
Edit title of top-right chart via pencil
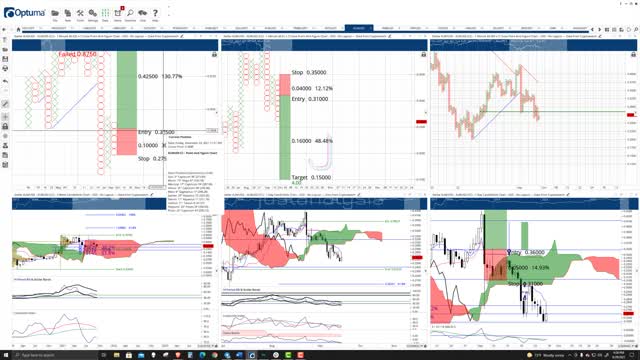click(600, 36)
